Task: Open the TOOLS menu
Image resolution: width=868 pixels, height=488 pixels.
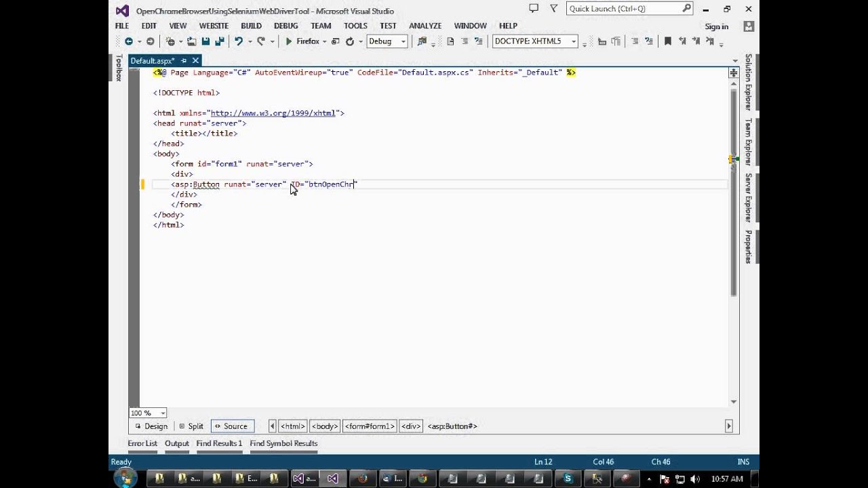Action: [x=355, y=26]
